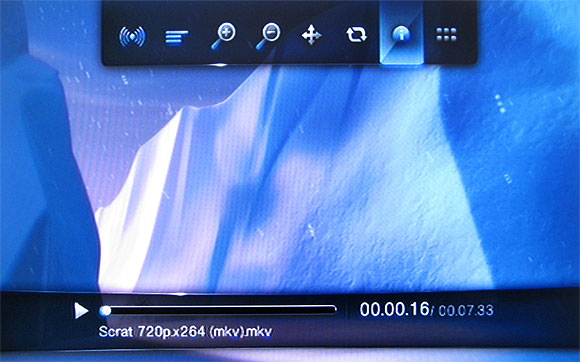Screen dimensions: 580x362
Task: Click the file name Scrat 720p.x264 (mkv).mkv
Action: (185, 332)
